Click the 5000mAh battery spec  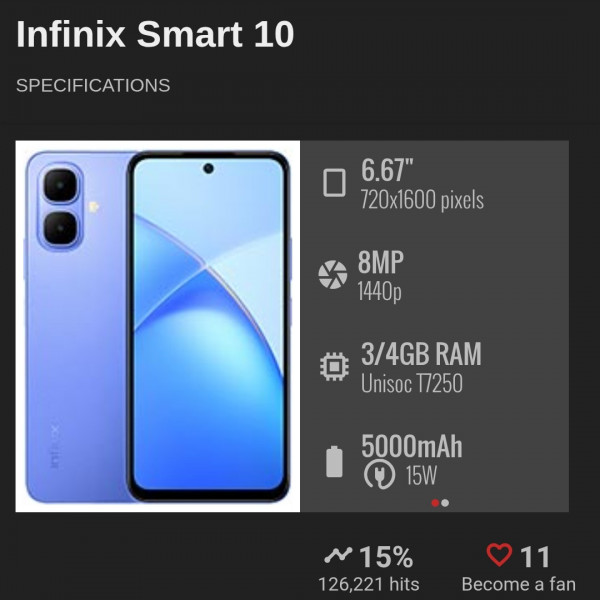click(412, 446)
